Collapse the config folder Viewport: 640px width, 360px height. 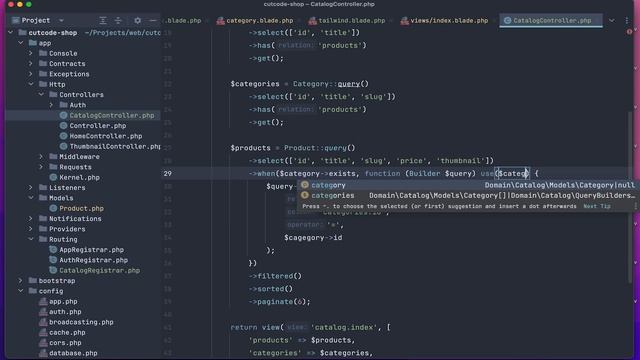(21, 291)
